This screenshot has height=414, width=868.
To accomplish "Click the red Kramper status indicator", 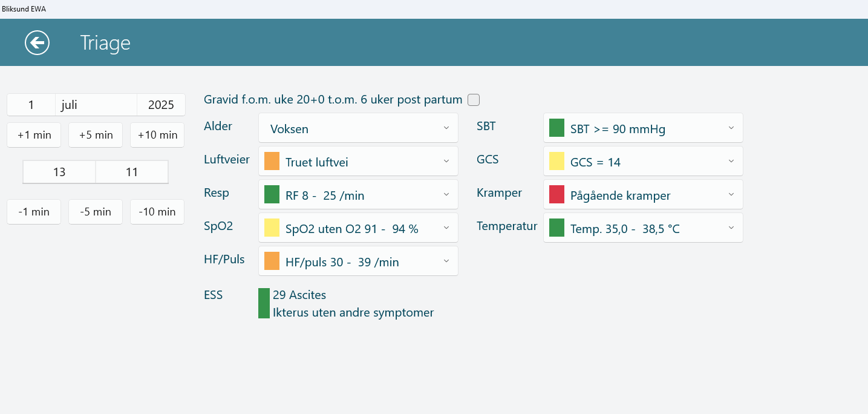I will (x=556, y=195).
